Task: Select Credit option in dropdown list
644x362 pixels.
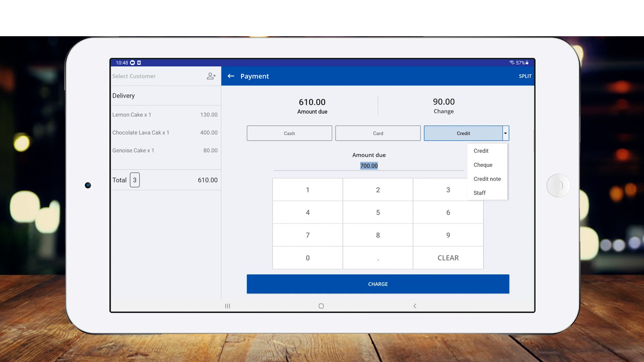Action: tap(481, 151)
